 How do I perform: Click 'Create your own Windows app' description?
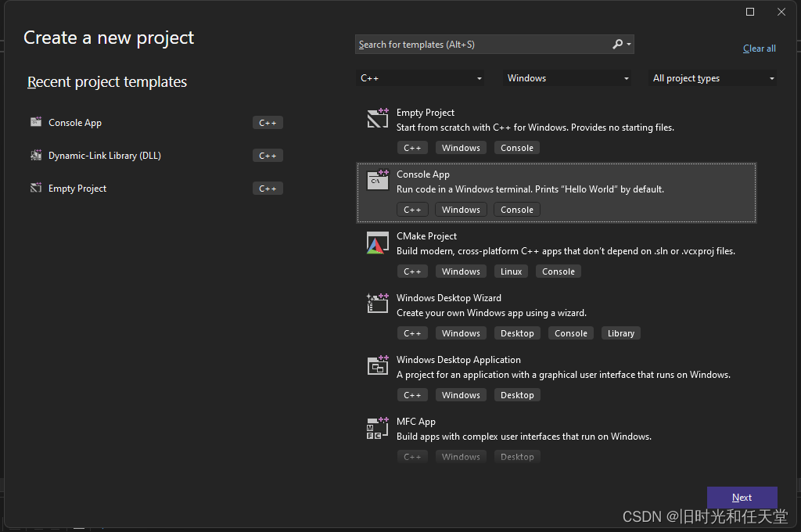coord(491,313)
